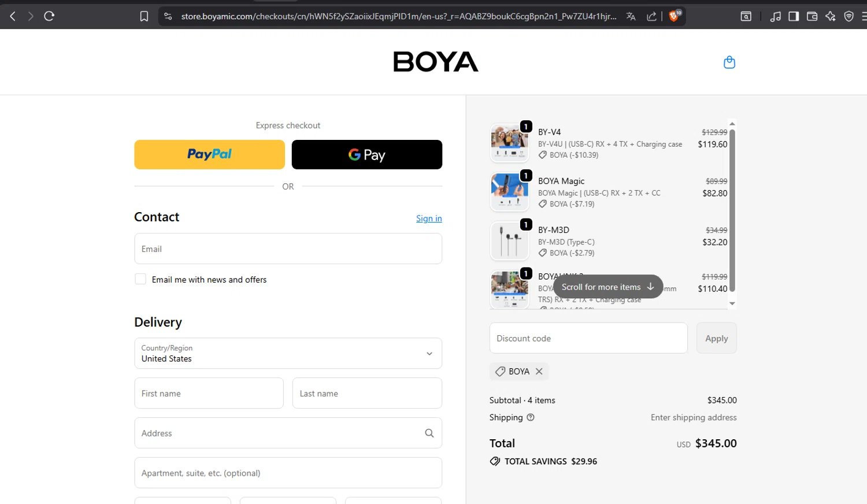
Task: Focus the Address field
Action: click(288, 433)
